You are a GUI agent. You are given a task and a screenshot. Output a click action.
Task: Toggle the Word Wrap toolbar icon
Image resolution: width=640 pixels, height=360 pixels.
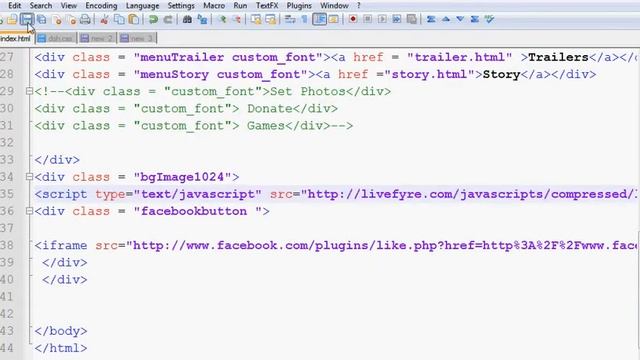[290, 19]
